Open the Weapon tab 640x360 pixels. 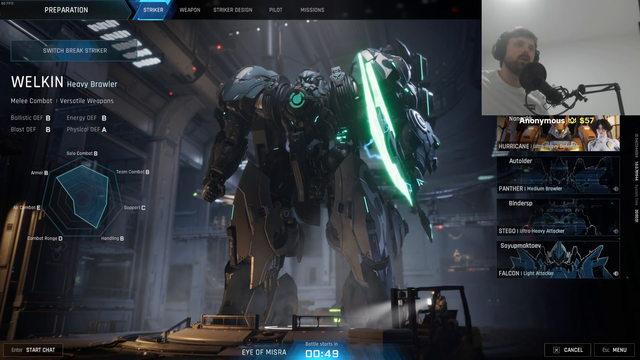pos(190,10)
